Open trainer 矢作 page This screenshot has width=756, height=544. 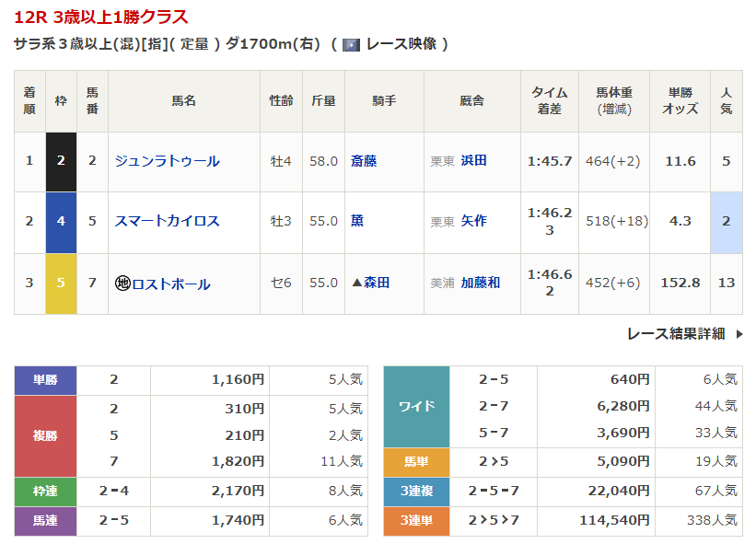pyautogui.click(x=473, y=221)
